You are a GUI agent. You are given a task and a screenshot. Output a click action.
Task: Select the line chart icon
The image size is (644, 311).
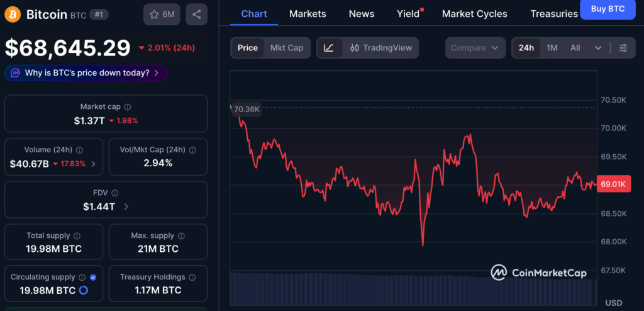(x=330, y=48)
